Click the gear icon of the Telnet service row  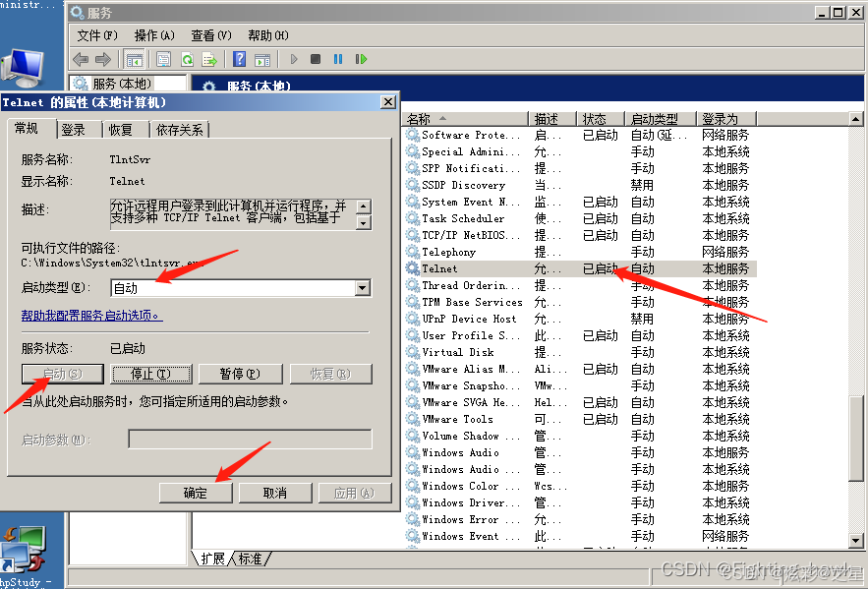[x=413, y=268]
